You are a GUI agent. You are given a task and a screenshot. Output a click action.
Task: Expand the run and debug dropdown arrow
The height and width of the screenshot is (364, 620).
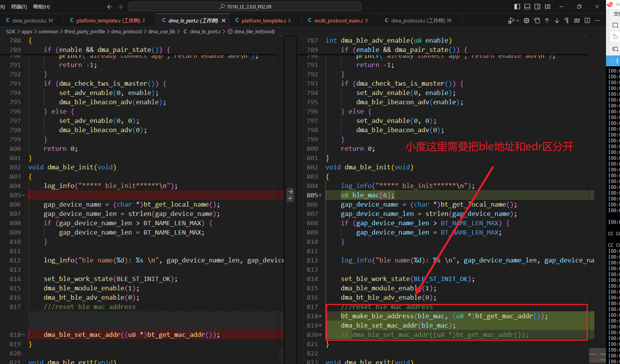[x=517, y=21]
